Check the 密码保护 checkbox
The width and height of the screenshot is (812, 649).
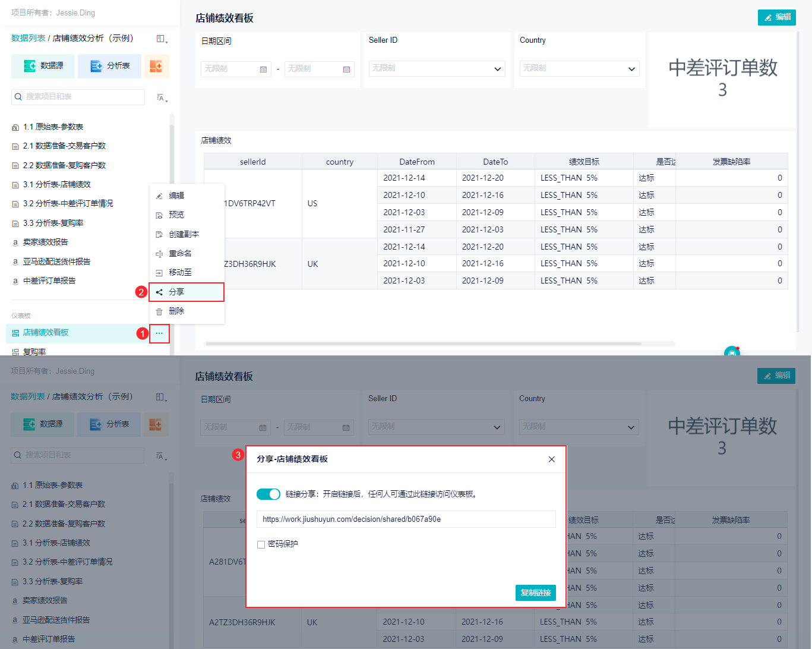point(261,544)
